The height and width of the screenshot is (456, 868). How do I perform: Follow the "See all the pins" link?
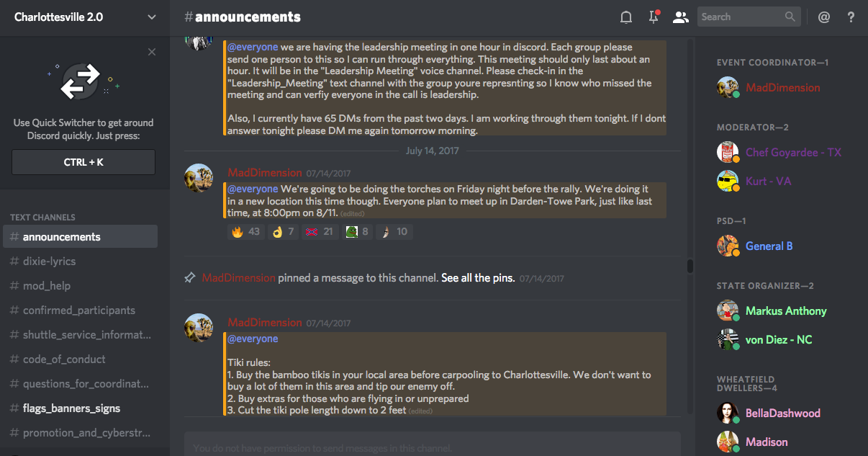click(478, 278)
